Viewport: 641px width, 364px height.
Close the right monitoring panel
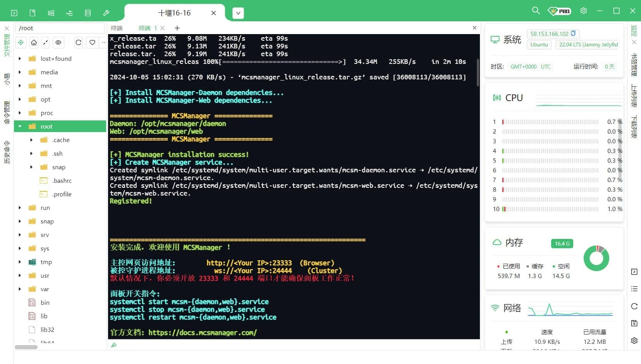634,42
